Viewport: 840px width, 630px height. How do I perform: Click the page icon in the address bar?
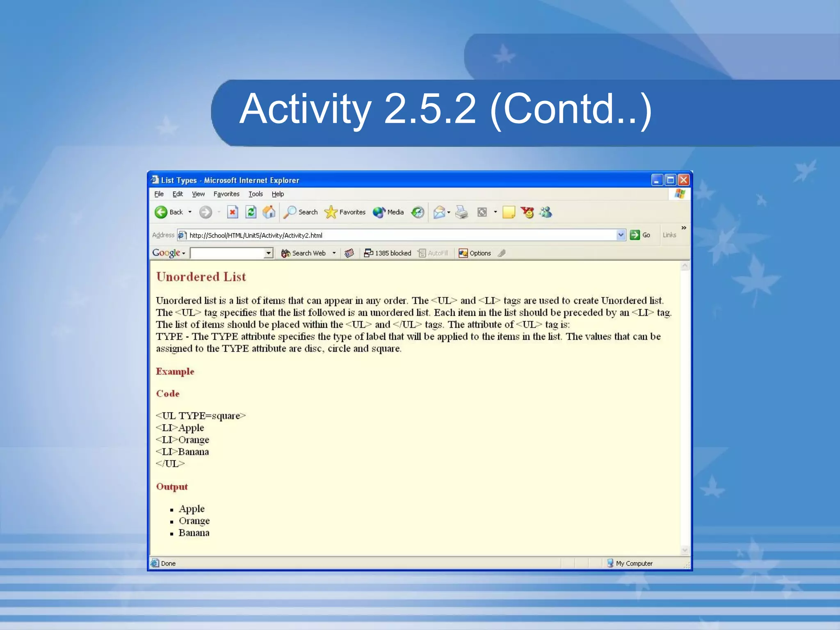click(182, 235)
